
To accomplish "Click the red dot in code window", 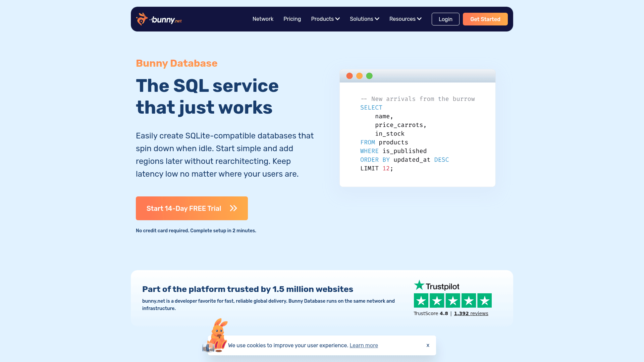I will pyautogui.click(x=350, y=76).
